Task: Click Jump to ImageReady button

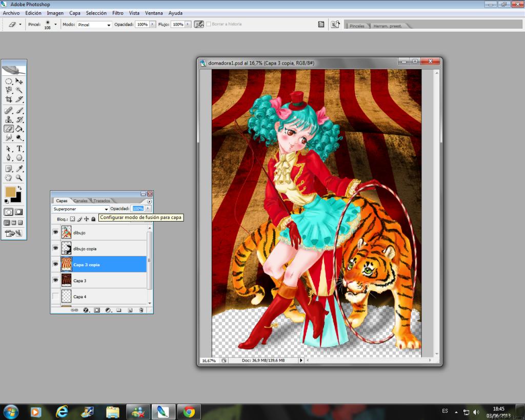Action: pyautogui.click(x=14, y=233)
